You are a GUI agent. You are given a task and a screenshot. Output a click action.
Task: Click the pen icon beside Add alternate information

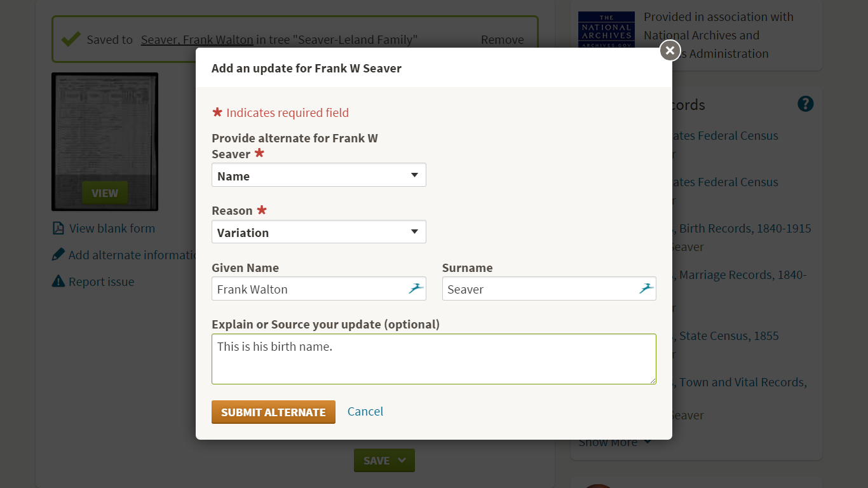tap(57, 254)
